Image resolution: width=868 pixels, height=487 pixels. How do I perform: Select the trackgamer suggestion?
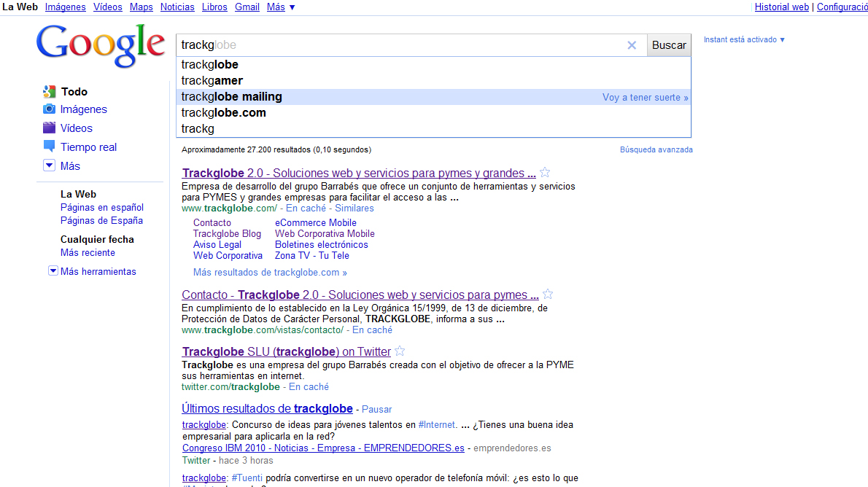433,81
